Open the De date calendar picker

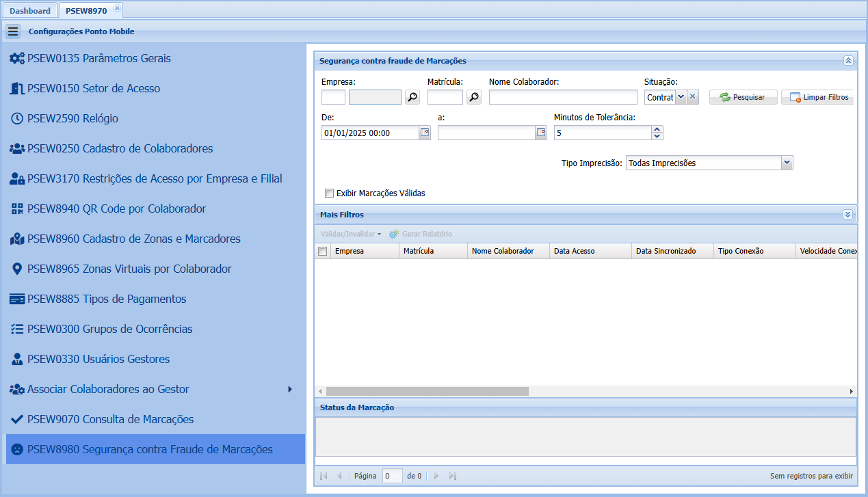pos(425,133)
